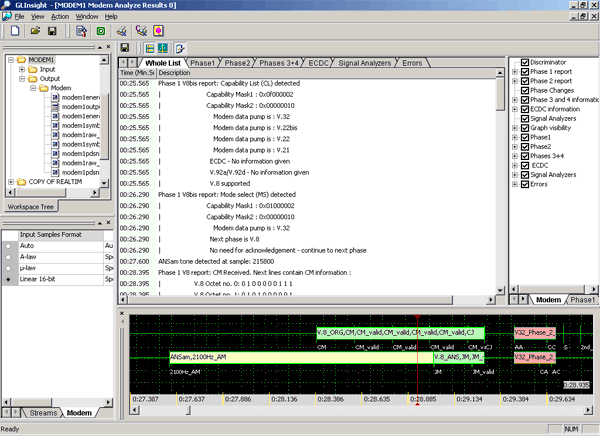Click the analyze document icon in main toolbar
The image size is (600, 436).
[81, 31]
